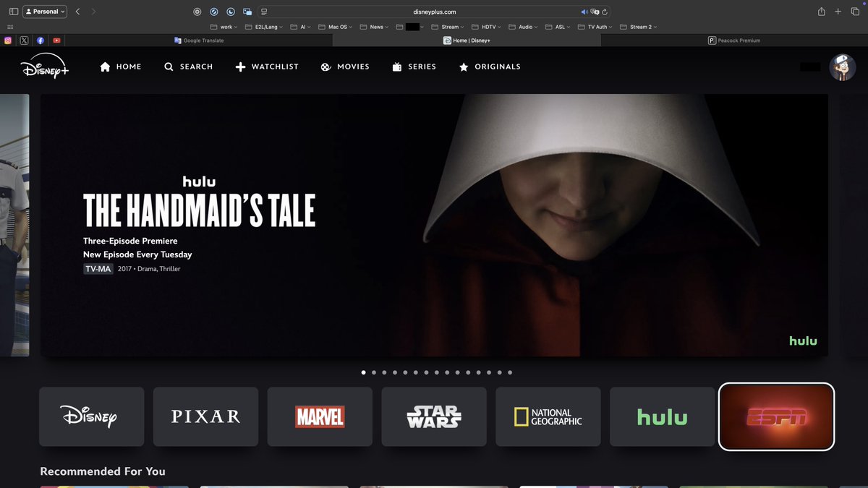Screen dimensions: 868x488
Task: Click the blue clock extension icon
Action: click(231, 12)
